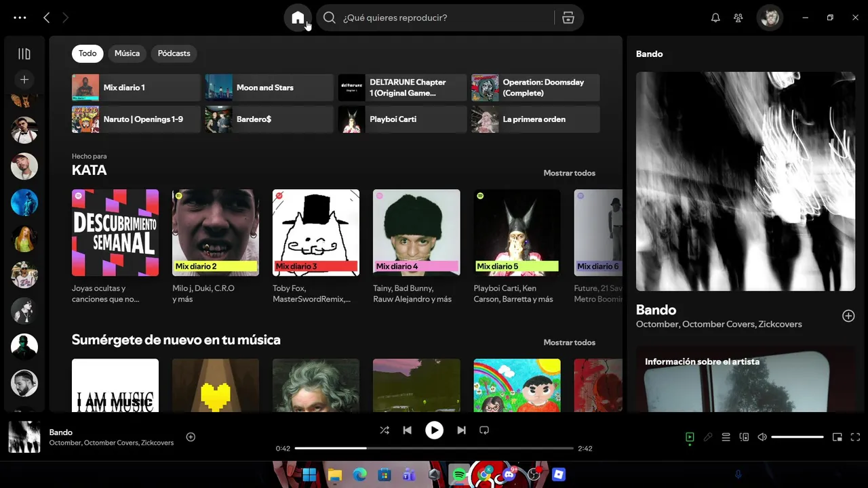Screen dimensions: 868x488
Task: Select the 'Todo' filter chip
Action: 87,54
